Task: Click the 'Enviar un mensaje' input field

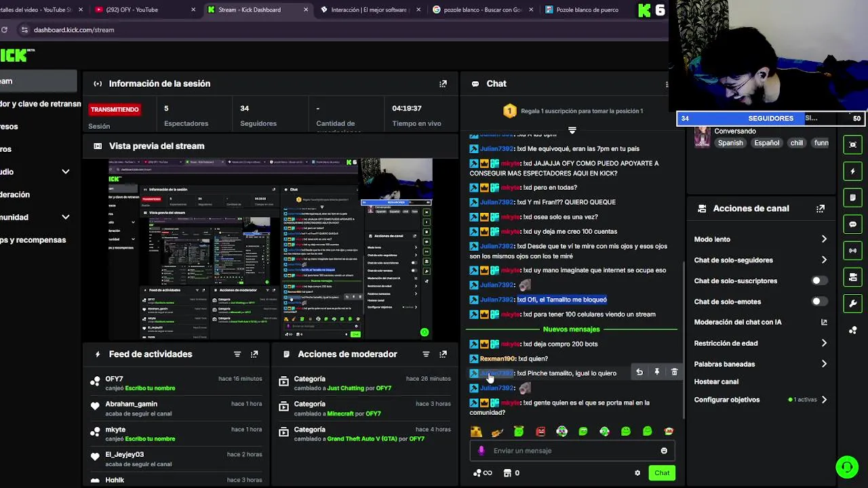Action: tap(572, 451)
